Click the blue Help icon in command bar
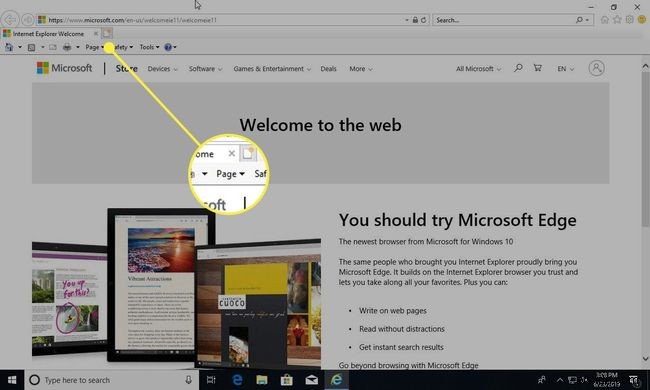The height and width of the screenshot is (390, 650). point(168,47)
